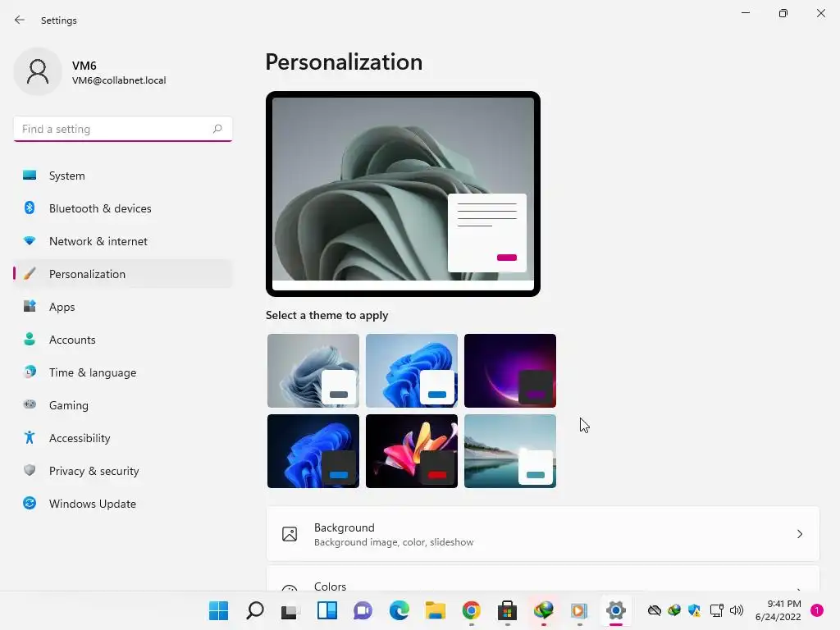Open Background image, color, slideshow settings
Screen dimensions: 840x630
pyautogui.click(x=543, y=534)
